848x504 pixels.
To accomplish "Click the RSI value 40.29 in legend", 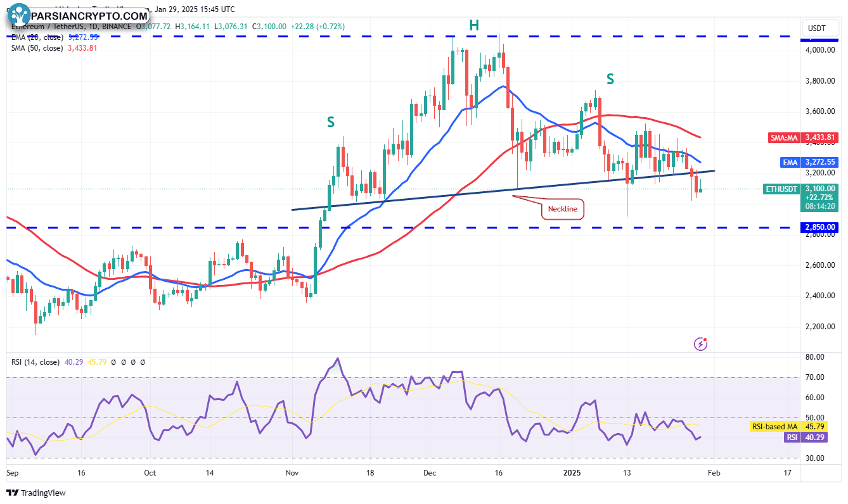I will (74, 362).
